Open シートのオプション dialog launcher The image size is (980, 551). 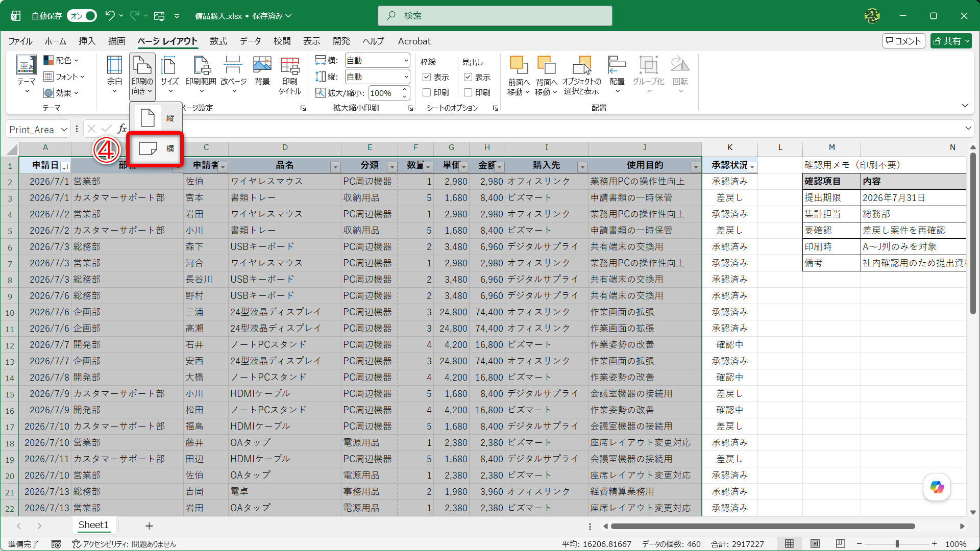point(495,108)
